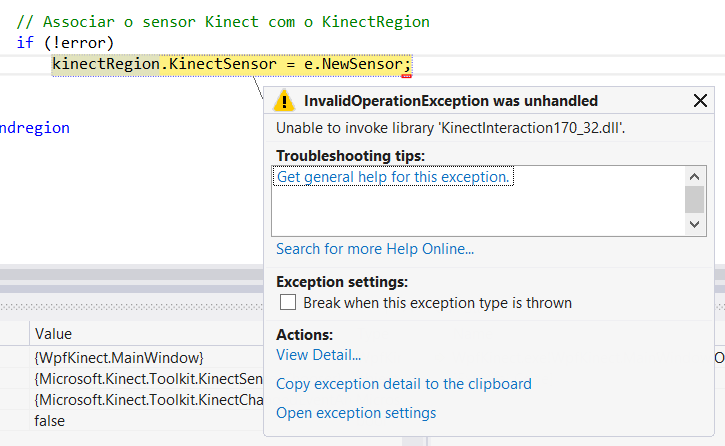The height and width of the screenshot is (446, 725).
Task: Click the 'Value' column header
Action: [53, 334]
